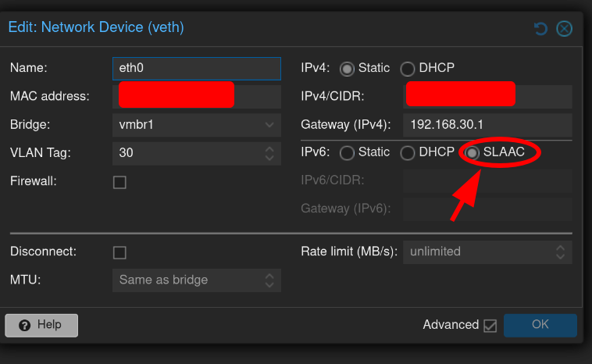Tick the Disconnect checkbox
Viewport: 592px width, 364px height.
(119, 252)
